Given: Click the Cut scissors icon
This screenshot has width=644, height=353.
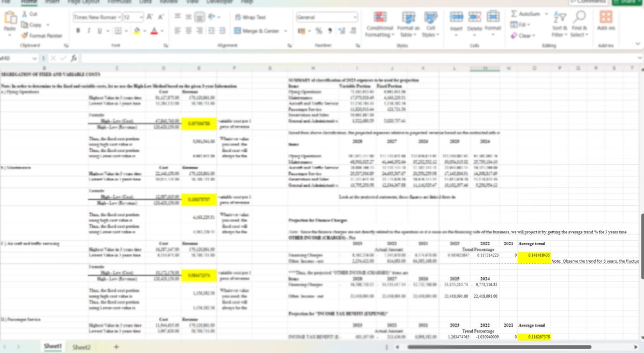Looking at the screenshot, I should coord(25,13).
